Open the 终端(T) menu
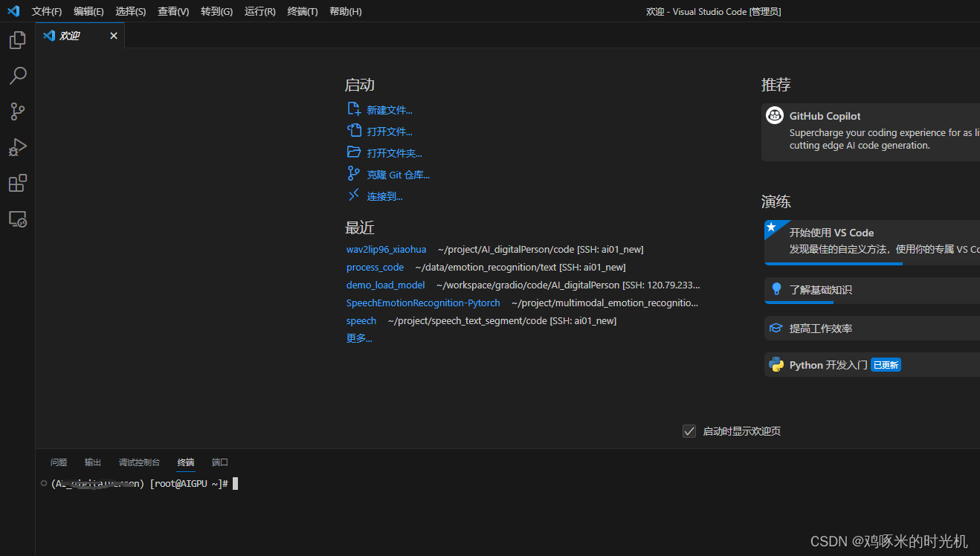Image resolution: width=980 pixels, height=556 pixels. coord(303,11)
